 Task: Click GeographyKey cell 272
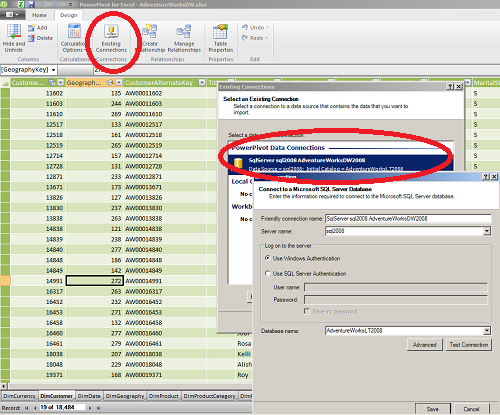[x=95, y=281]
